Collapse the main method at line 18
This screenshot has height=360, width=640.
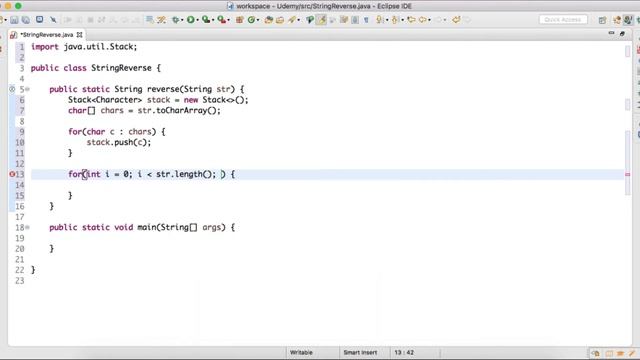coord(27,227)
